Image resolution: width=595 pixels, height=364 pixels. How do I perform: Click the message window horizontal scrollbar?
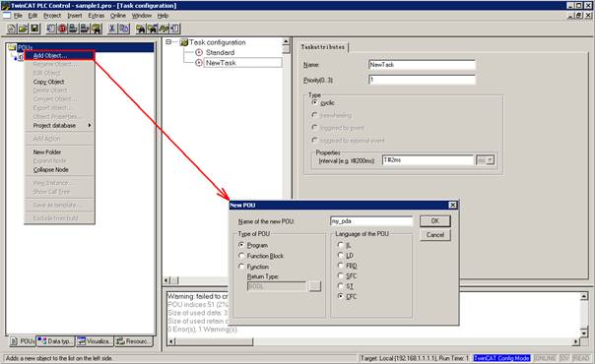[x=373, y=341]
